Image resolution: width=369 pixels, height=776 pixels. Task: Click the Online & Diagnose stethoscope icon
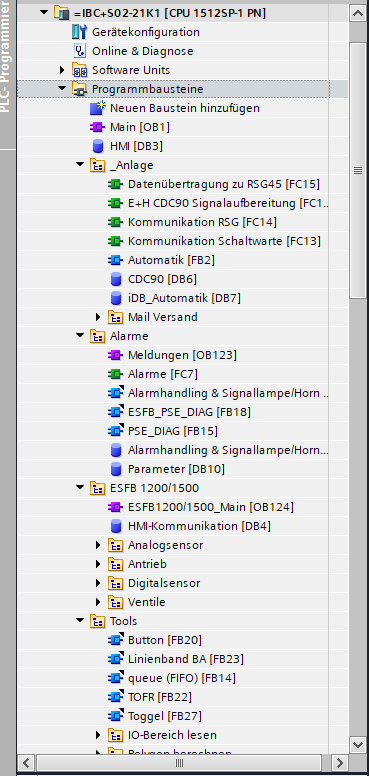tap(79, 51)
